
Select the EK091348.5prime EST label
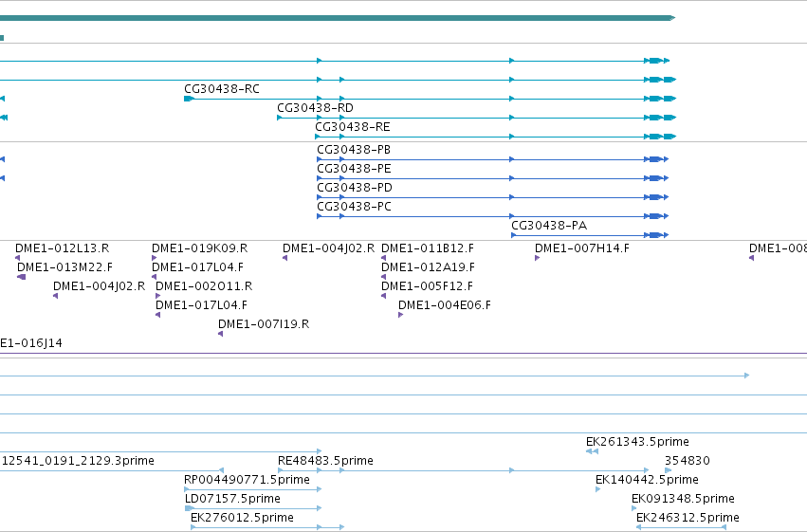[x=683, y=499]
